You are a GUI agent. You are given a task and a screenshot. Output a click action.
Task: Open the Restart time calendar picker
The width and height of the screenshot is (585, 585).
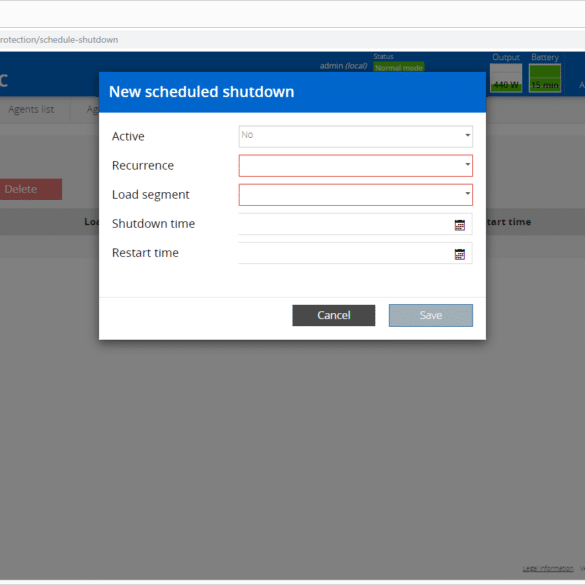[460, 254]
